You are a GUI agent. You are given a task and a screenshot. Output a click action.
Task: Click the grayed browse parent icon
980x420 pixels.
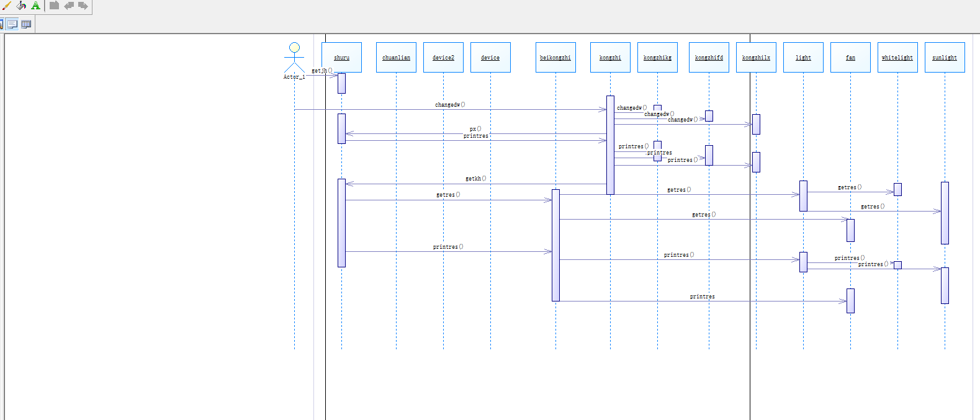tap(55, 6)
